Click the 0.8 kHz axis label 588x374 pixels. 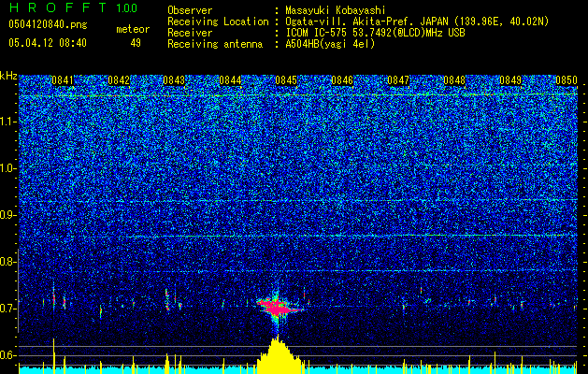(7, 262)
